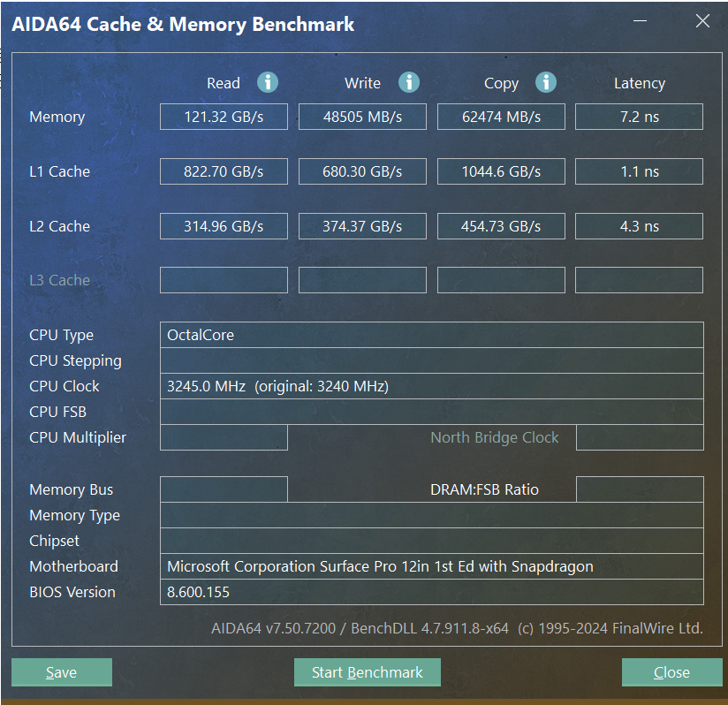The image size is (728, 705).
Task: Select L1 Cache Read 822.70 GB/s
Action: pyautogui.click(x=224, y=171)
